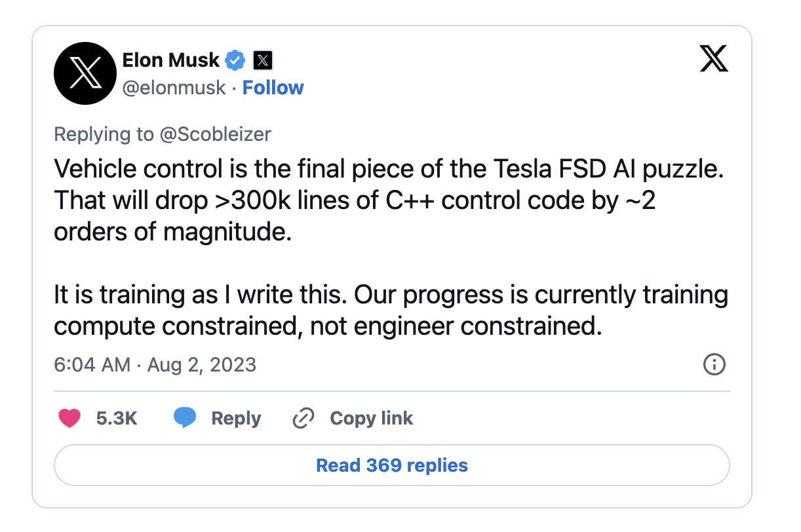Click Elon Musk's profile avatar

click(x=85, y=73)
